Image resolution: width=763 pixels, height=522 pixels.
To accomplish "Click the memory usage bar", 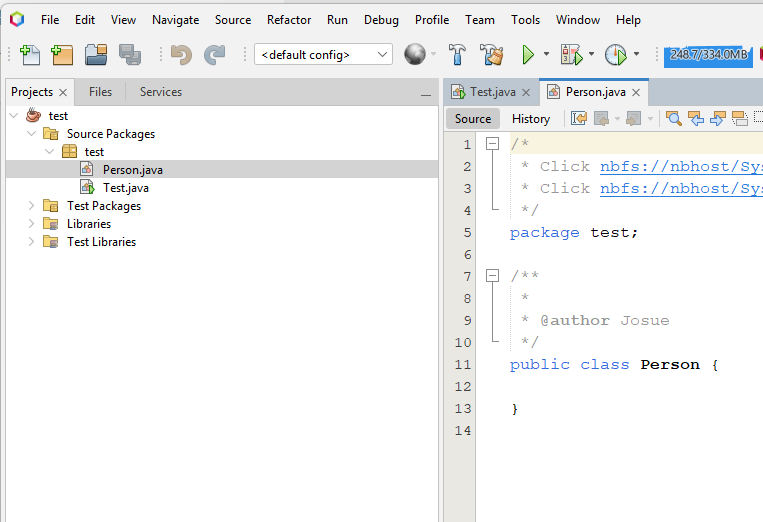I will click(x=708, y=55).
